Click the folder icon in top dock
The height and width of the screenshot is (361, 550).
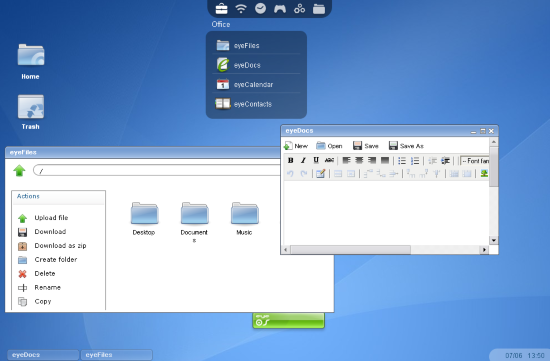319,9
